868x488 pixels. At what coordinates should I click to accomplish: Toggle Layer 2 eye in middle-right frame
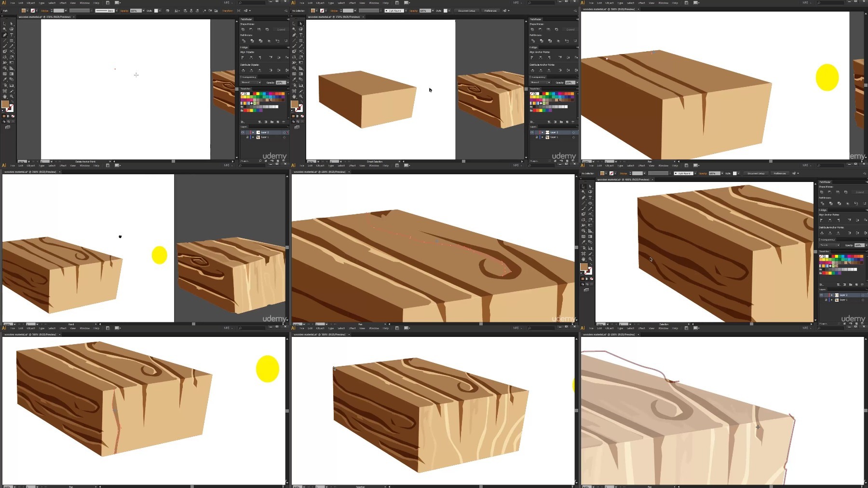(x=821, y=295)
